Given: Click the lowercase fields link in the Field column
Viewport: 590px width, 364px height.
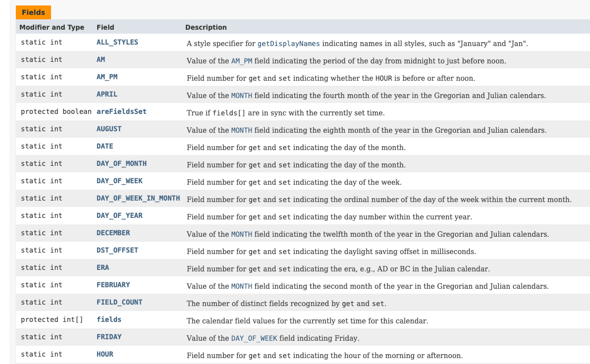Looking at the screenshot, I should pos(109,319).
